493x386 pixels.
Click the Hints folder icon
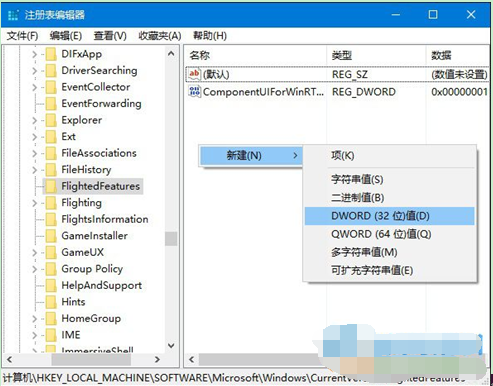pos(51,302)
